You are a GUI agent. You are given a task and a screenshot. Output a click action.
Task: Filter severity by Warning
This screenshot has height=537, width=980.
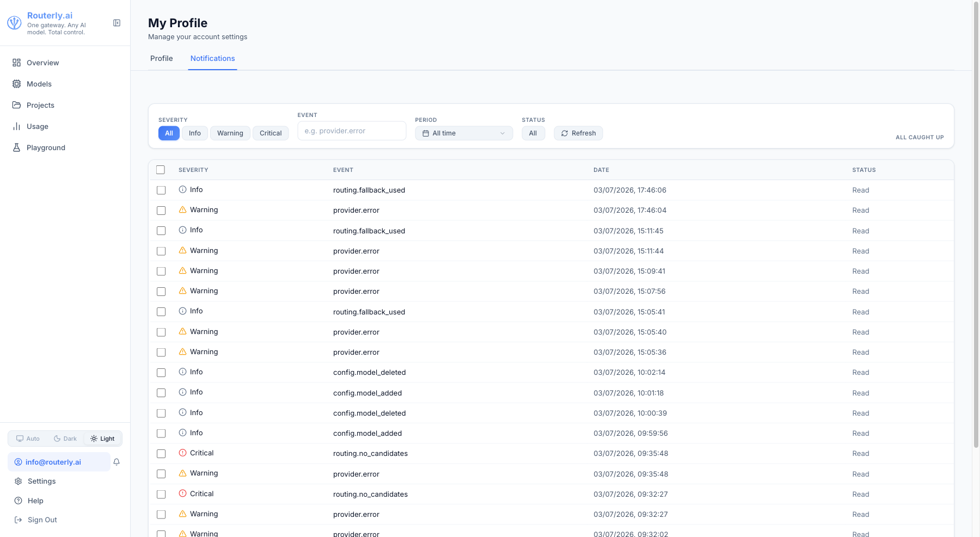point(230,133)
